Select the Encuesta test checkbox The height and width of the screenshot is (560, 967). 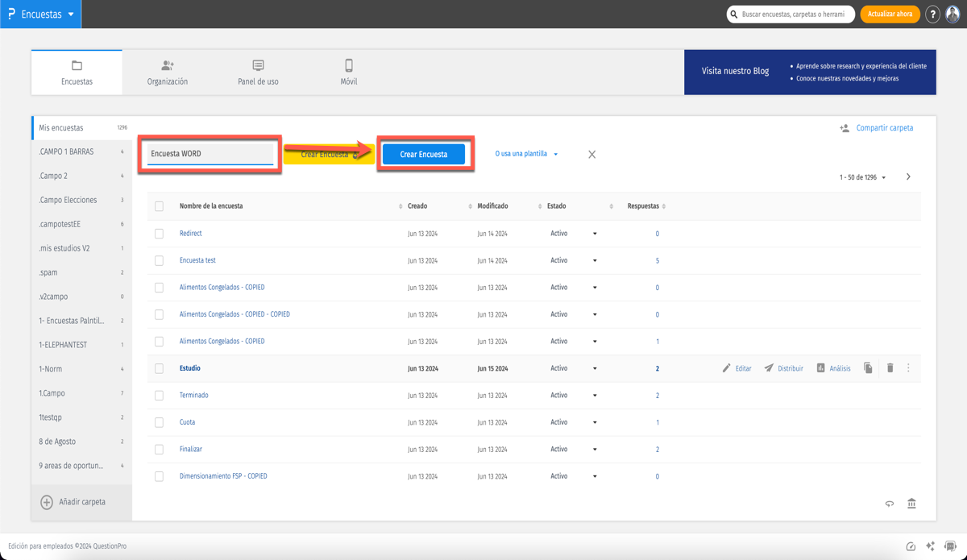[x=159, y=261]
